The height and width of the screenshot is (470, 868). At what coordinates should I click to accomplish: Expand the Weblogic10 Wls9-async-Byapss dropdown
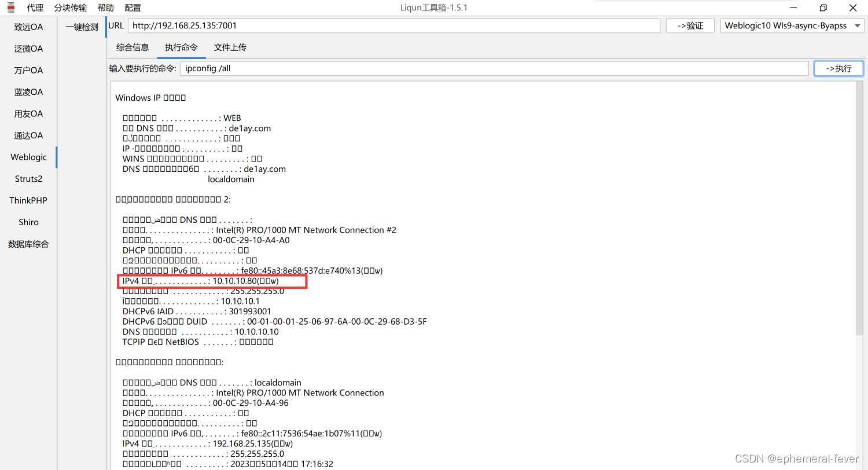792,25
